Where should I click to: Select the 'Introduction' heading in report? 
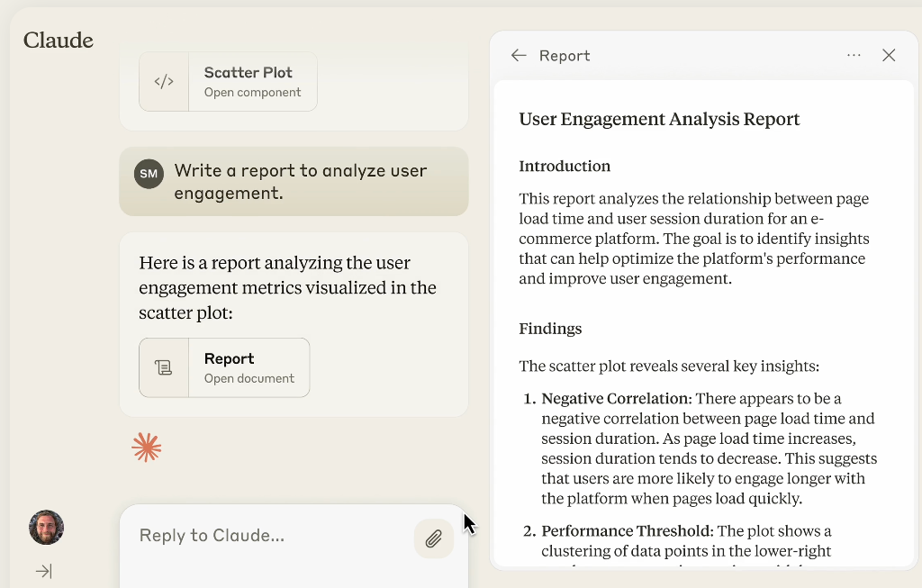pyautogui.click(x=565, y=167)
